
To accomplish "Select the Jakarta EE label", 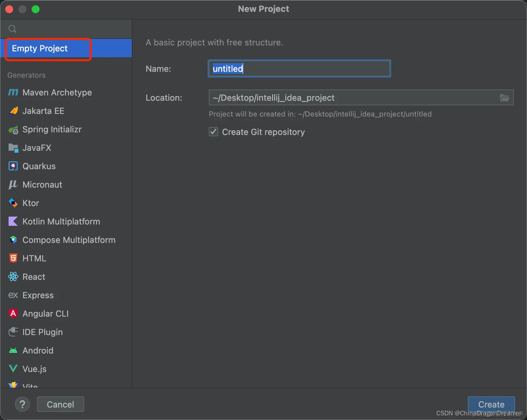I will point(43,111).
